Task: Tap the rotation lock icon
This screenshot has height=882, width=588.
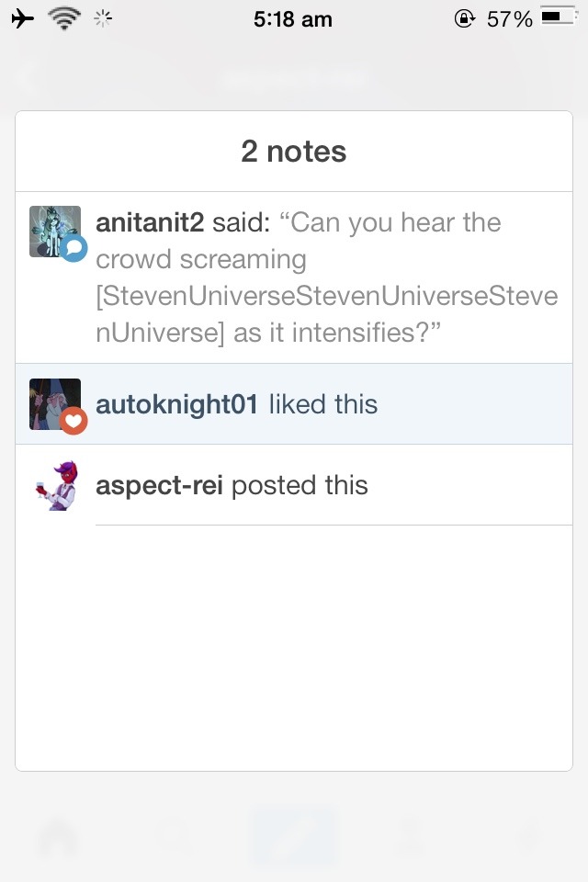Action: click(464, 18)
